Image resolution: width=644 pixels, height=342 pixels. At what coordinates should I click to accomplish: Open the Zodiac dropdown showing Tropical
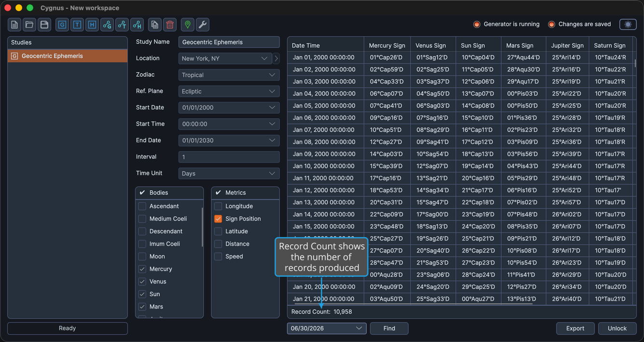[x=229, y=75]
